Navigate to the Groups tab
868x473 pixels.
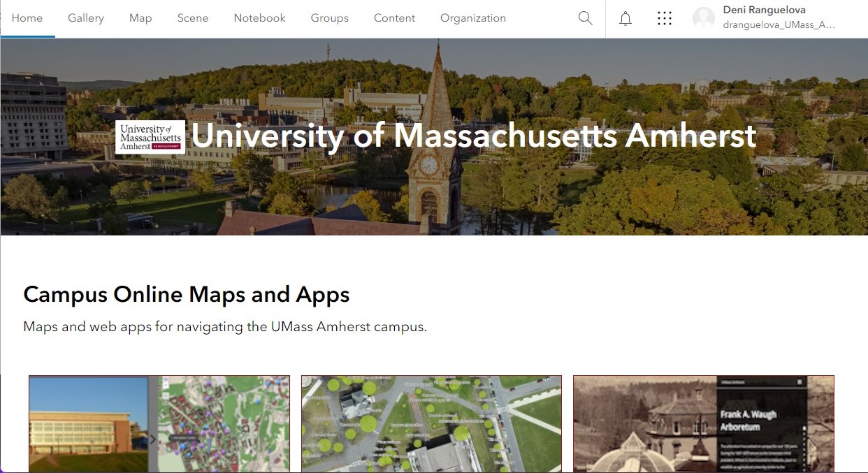point(330,18)
